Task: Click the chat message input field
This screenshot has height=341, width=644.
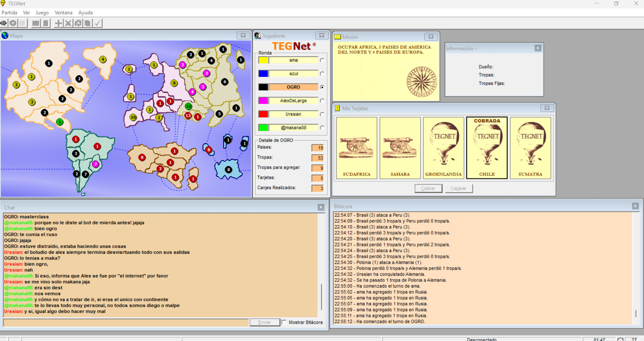Action: pyautogui.click(x=126, y=322)
